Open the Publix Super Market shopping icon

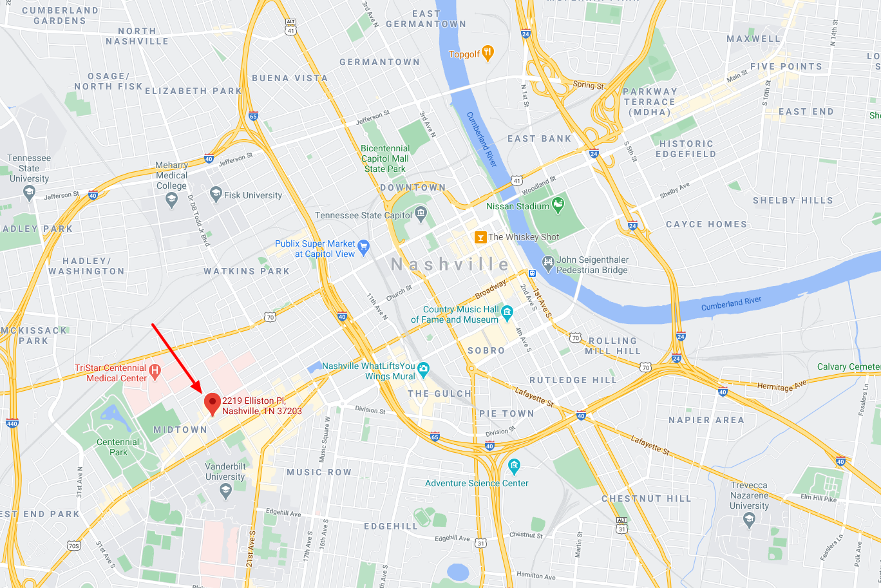coord(363,247)
